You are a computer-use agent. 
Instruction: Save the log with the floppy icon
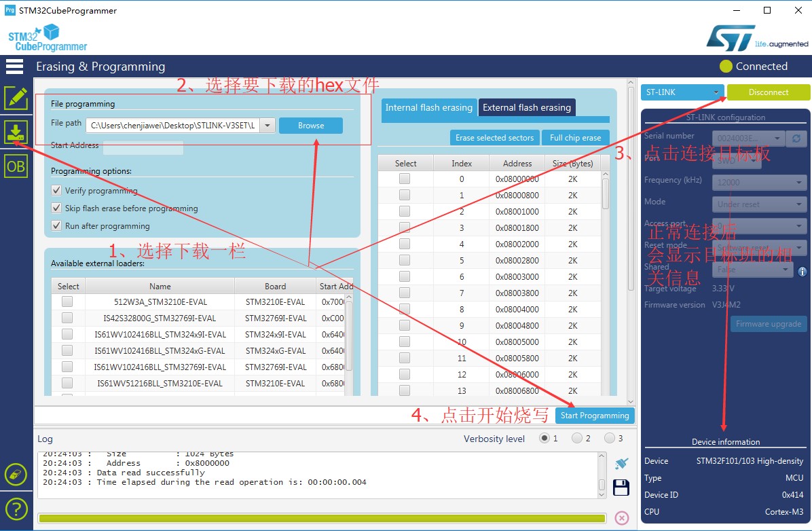621,488
